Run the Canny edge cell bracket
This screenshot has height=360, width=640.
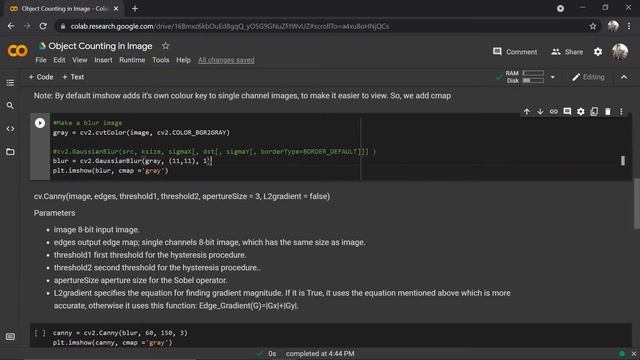[x=40, y=333]
